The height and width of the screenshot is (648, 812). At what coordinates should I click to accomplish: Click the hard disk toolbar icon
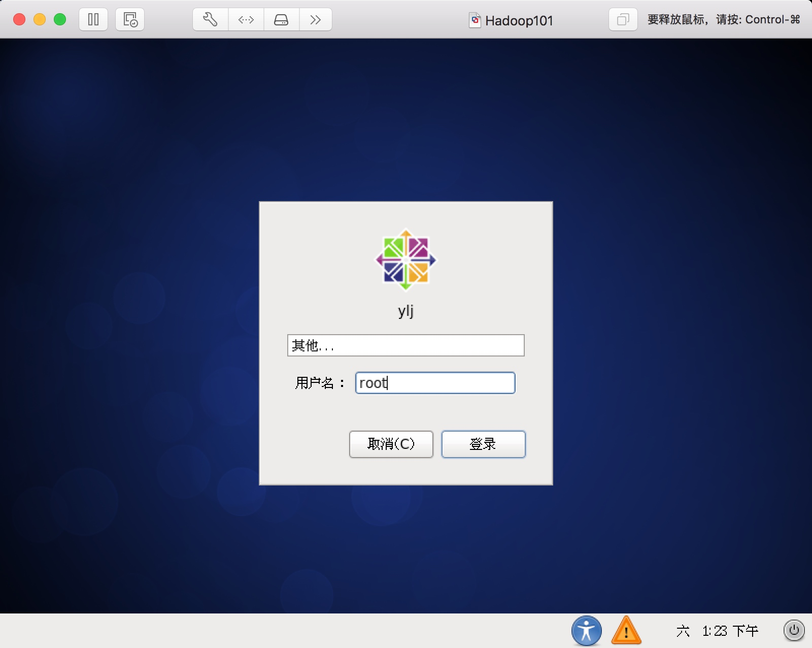(281, 19)
